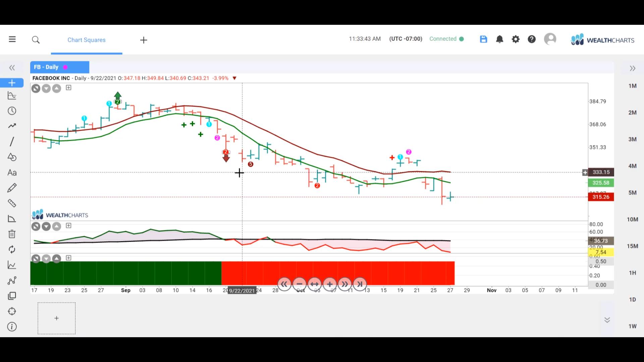Select the crosshair cursor tool
Screen dimensions: 644x362
pos(12,83)
